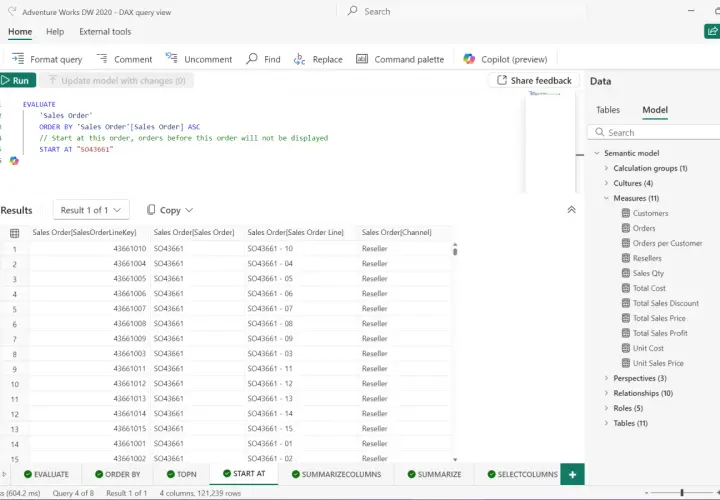Viewport: 720px width, 500px height.
Task: Click the Uncomment toolbar icon
Action: pyautogui.click(x=171, y=58)
